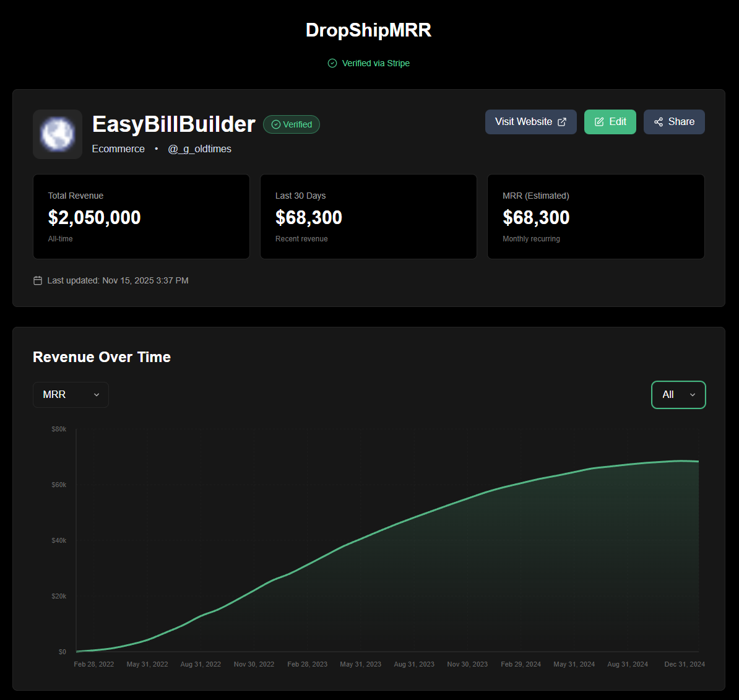Open the EasyBillBuilder profile logo image

[x=57, y=134]
